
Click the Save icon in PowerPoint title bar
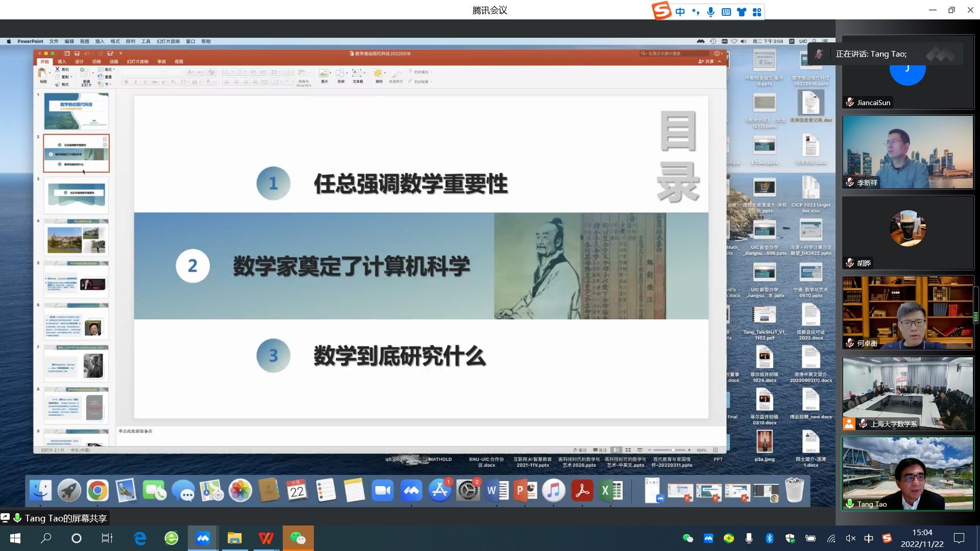[x=77, y=53]
